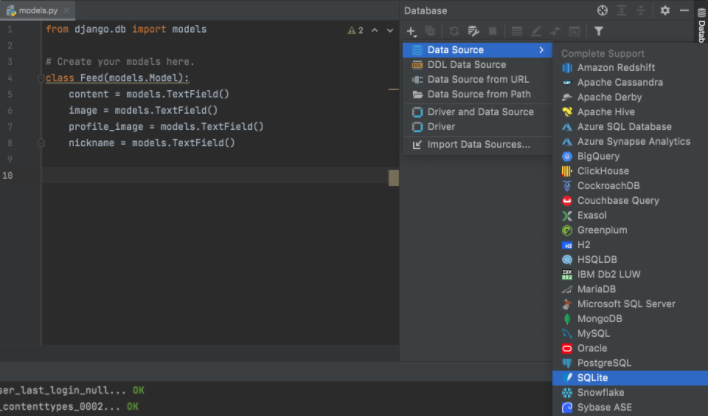This screenshot has width=708, height=416.
Task: Select ClickHouse data source
Action: 630,171
